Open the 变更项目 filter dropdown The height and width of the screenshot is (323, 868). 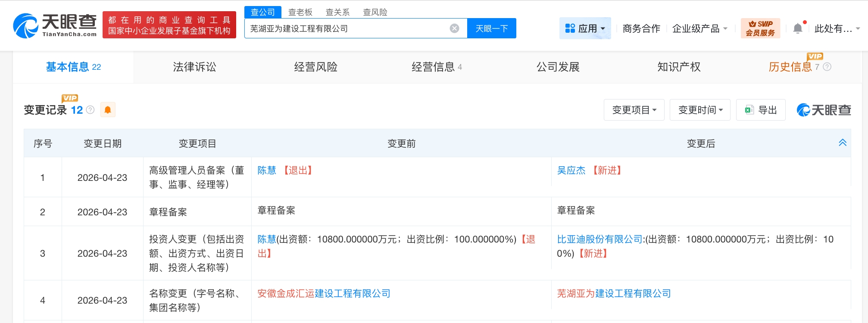point(634,110)
